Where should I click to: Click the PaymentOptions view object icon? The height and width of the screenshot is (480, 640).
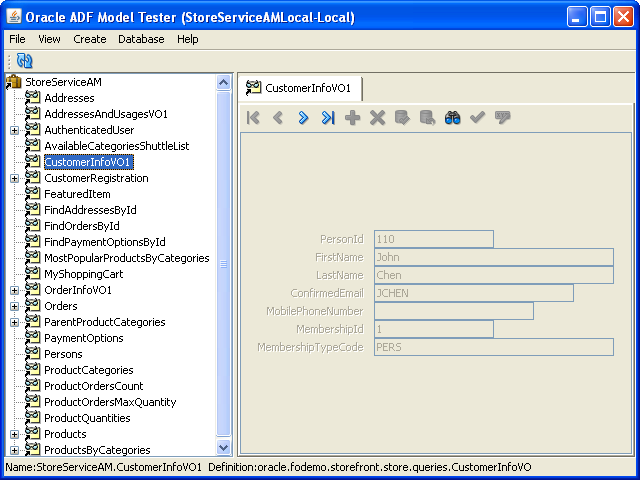[x=32, y=338]
